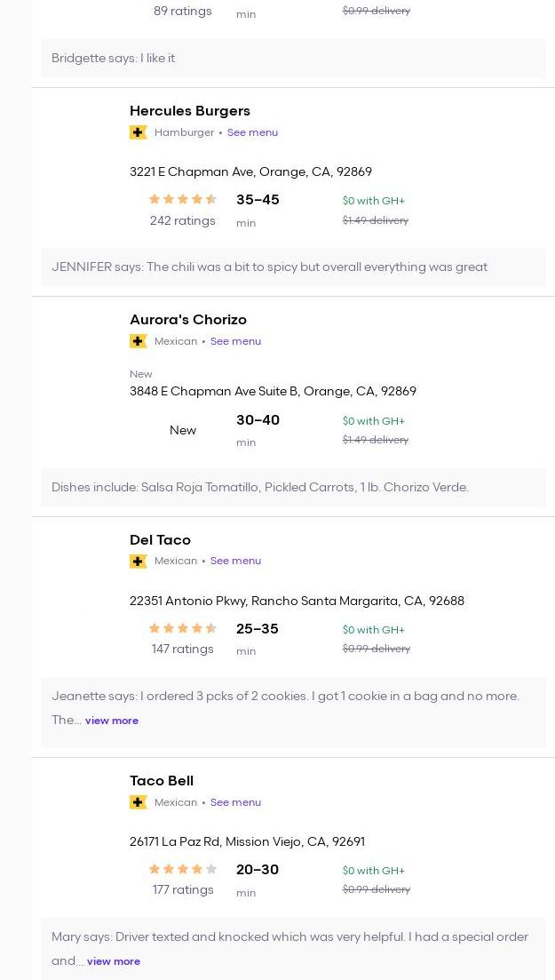The image size is (555, 980).
Task: Click Taco Bell star rating
Action: click(183, 870)
